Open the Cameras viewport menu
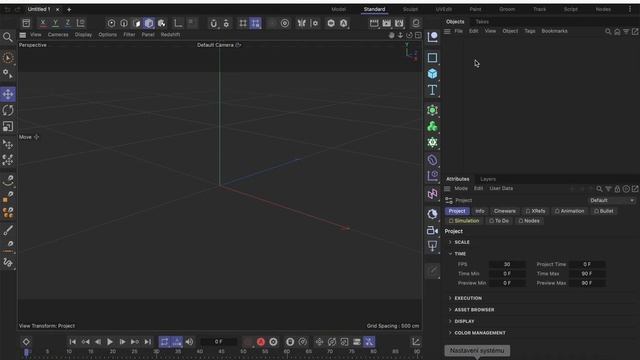 tap(58, 35)
